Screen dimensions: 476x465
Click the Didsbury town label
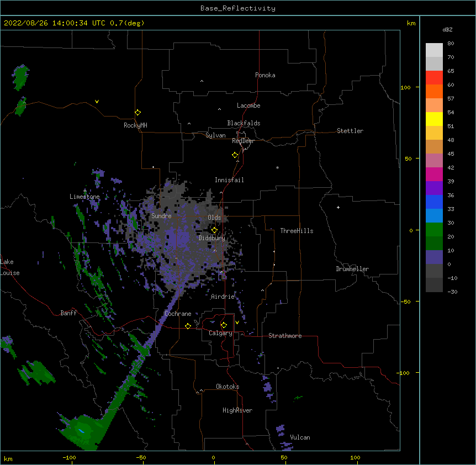(x=212, y=238)
